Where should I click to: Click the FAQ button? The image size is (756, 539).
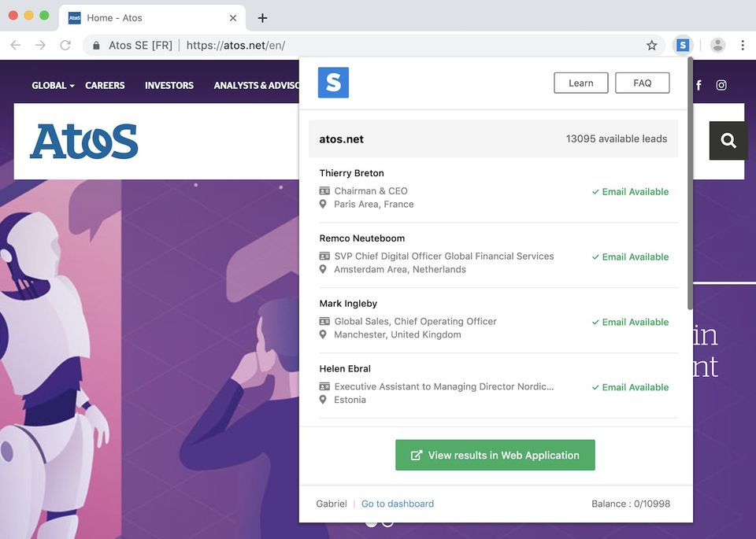tap(643, 83)
